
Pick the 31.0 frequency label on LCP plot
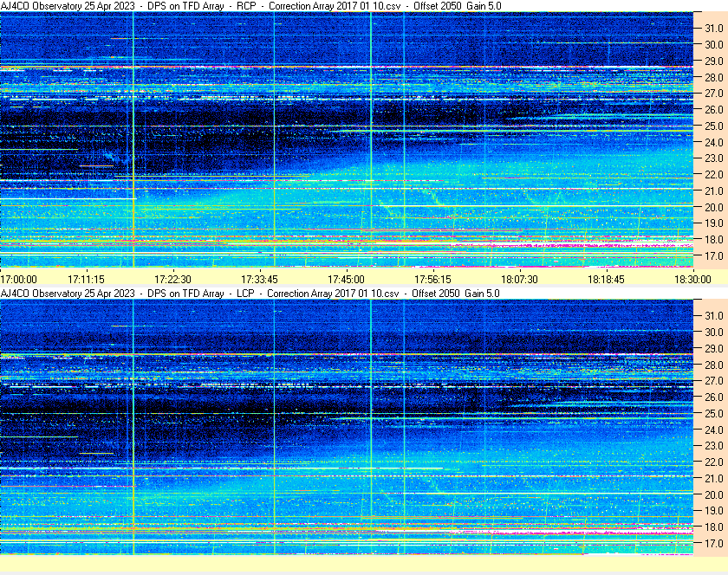tap(714, 316)
